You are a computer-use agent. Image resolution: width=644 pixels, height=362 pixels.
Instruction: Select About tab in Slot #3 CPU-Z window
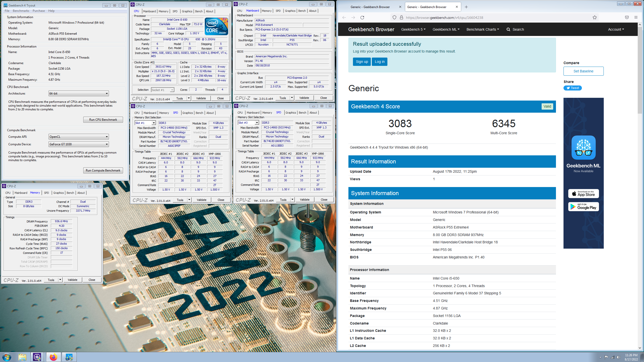(x=313, y=113)
